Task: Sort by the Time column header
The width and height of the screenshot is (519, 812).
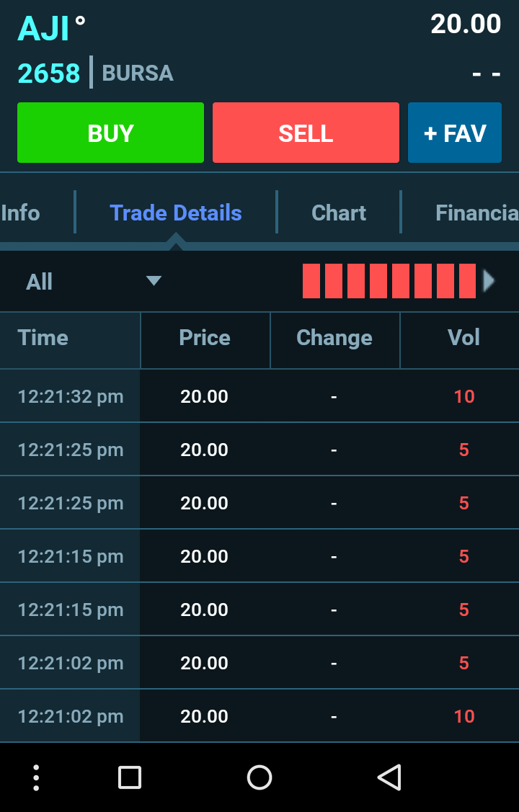Action: point(43,338)
